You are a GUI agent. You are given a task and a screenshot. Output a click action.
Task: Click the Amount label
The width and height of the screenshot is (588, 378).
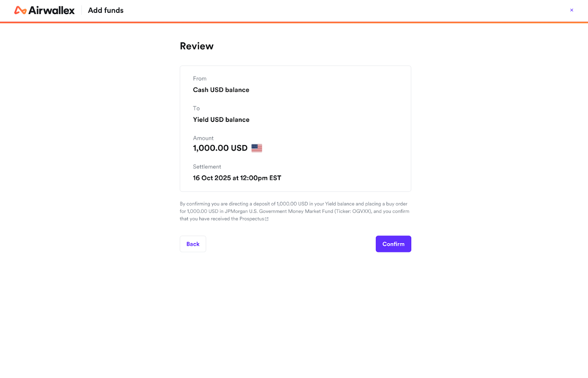click(203, 138)
